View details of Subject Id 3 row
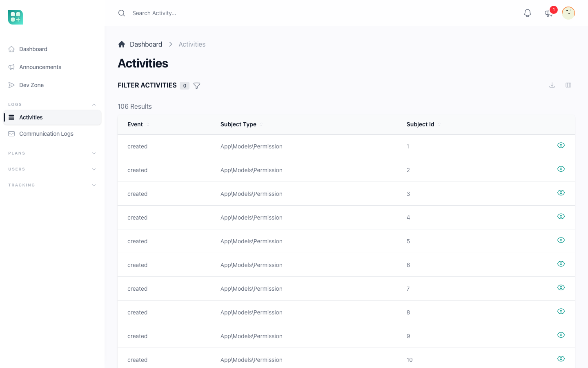Viewport: 588px width, 368px height. 561,193
